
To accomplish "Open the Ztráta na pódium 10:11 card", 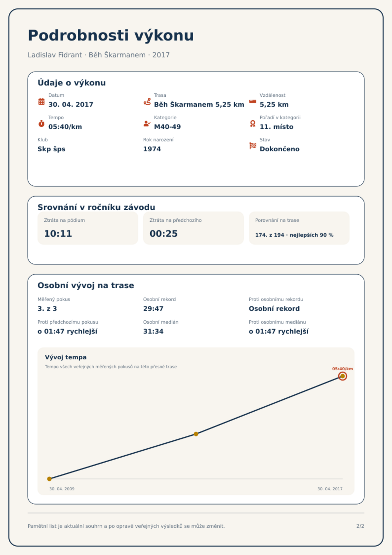I will click(x=88, y=228).
